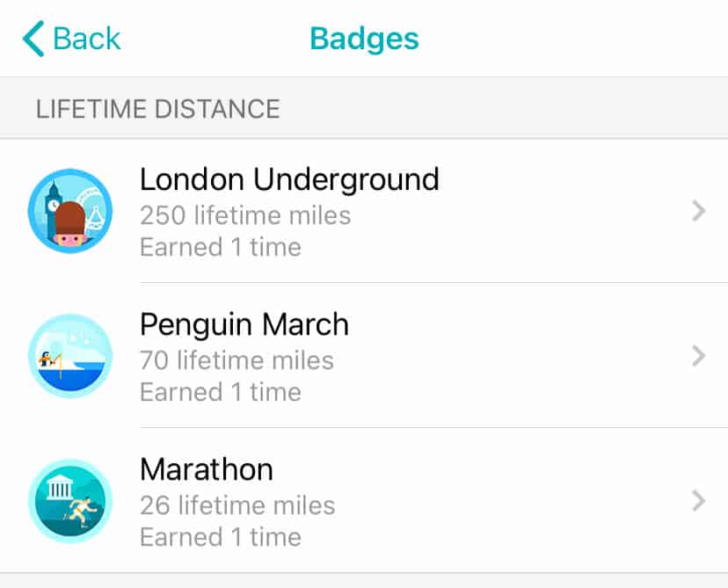The image size is (728, 588).
Task: Tap the London Underground badge icon
Action: tap(70, 211)
